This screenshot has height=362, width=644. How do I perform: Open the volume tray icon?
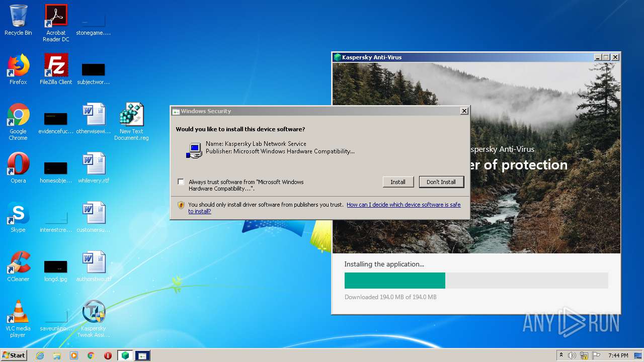point(572,355)
